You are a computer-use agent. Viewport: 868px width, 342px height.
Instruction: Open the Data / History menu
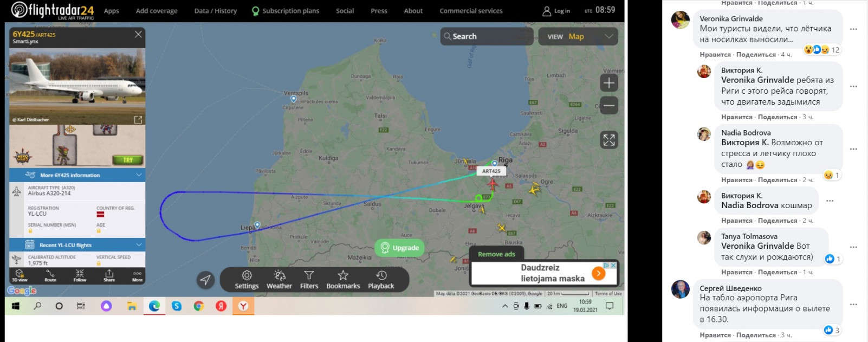[x=216, y=11]
